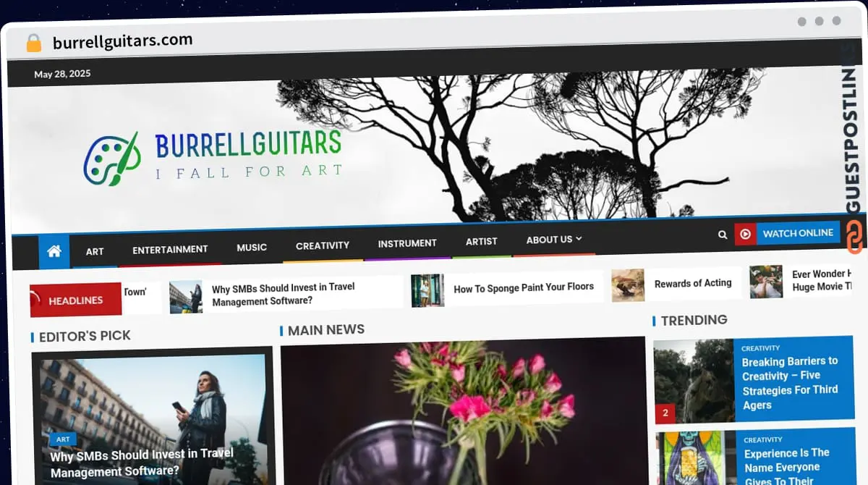Open the Artist menu item
Image resolution: width=868 pixels, height=485 pixels.
(482, 241)
